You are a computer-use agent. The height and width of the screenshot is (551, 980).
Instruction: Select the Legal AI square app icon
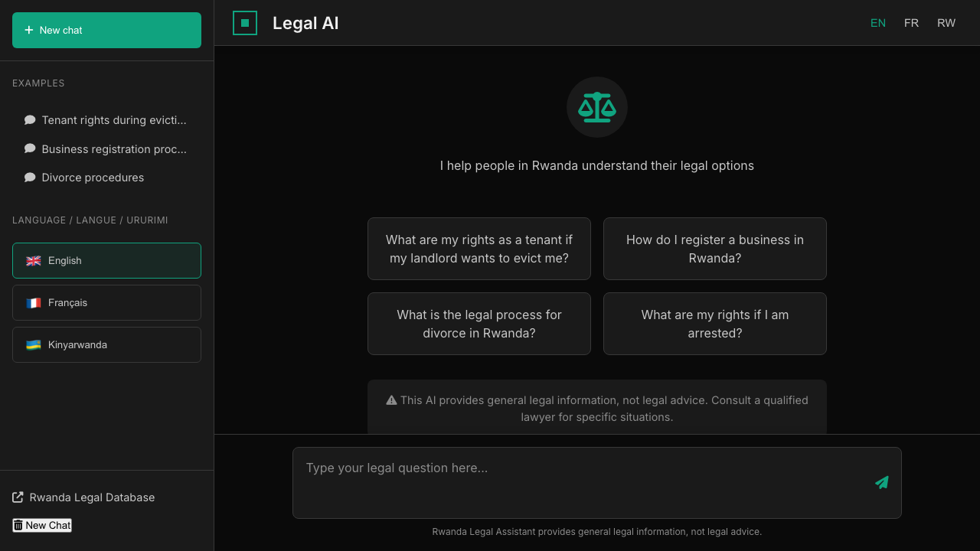pyautogui.click(x=244, y=23)
